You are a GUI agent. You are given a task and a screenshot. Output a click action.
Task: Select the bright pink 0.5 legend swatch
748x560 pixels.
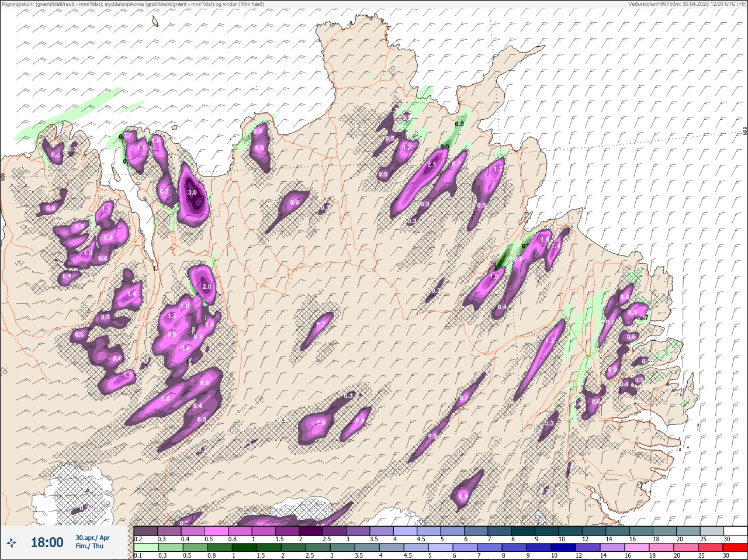coord(217,531)
